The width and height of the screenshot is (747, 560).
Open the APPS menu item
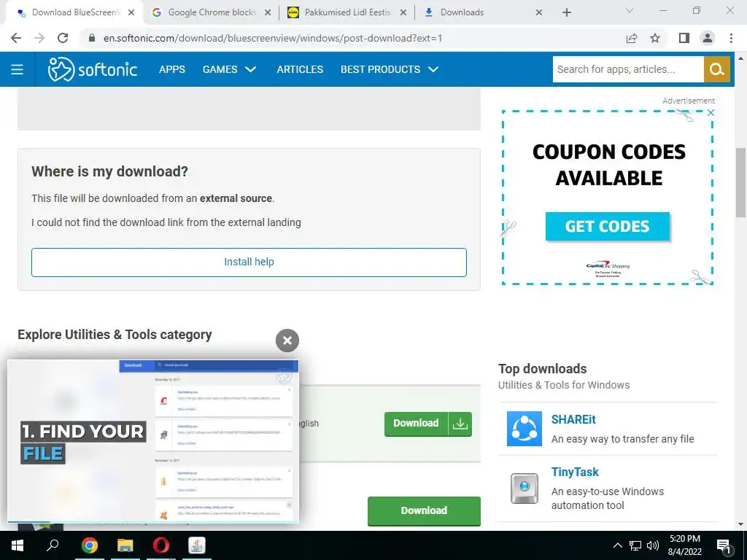pos(172,69)
